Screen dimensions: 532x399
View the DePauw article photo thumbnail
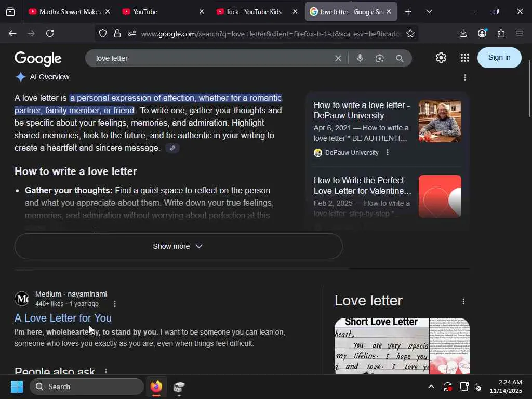(x=440, y=121)
